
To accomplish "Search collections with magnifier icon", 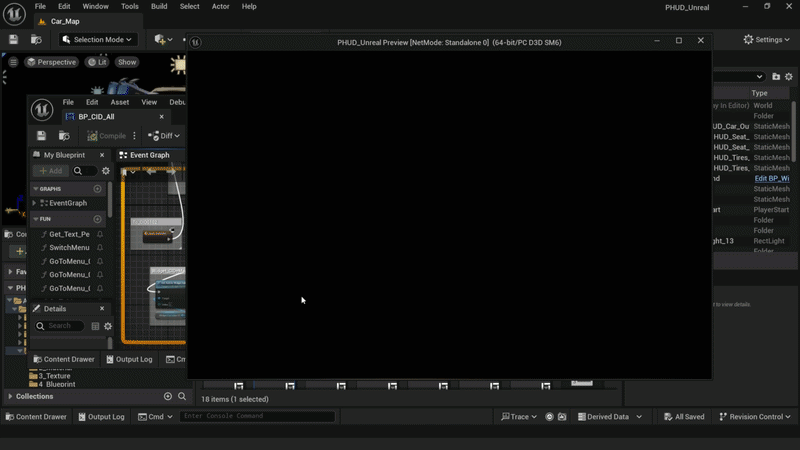I will 182,396.
